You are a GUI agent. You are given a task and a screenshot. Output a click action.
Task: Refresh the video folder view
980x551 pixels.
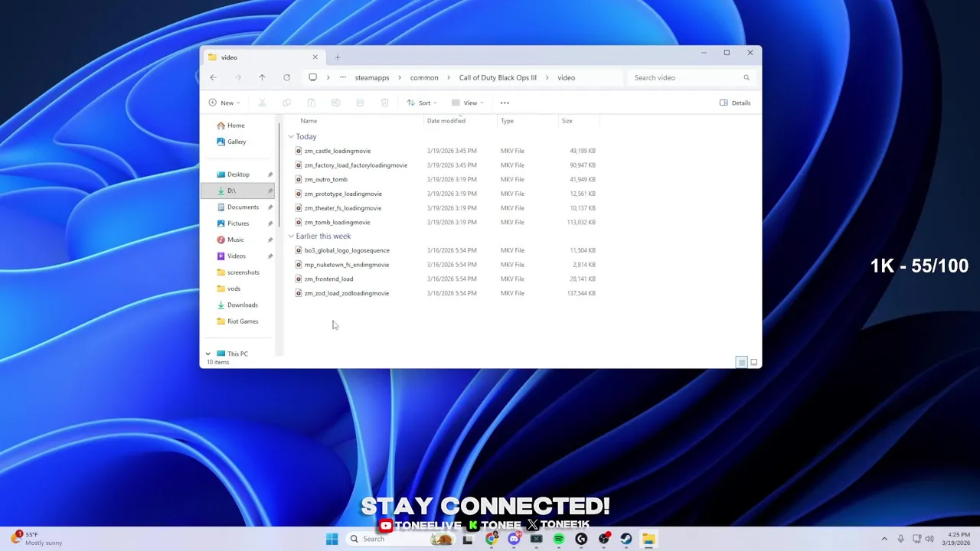(x=286, y=77)
